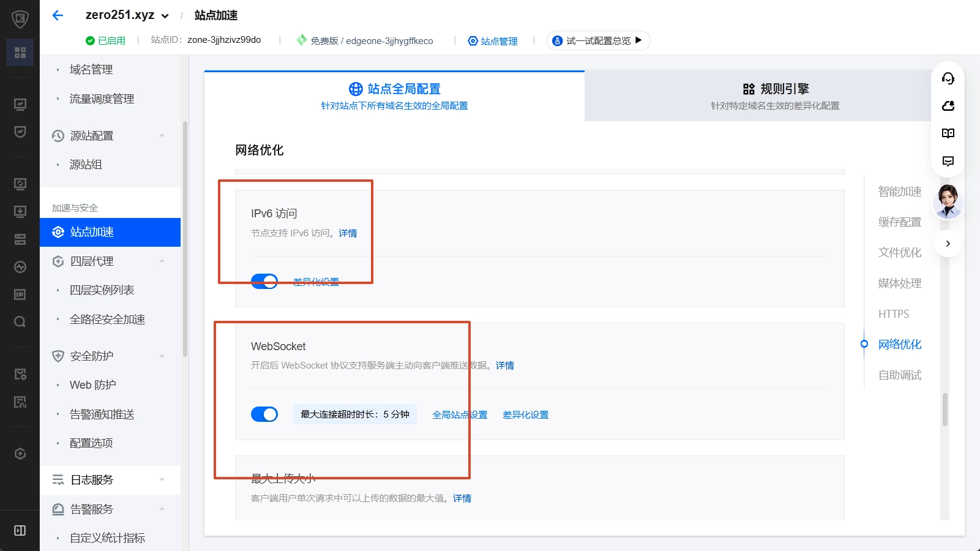Click the main content vertical scrollbar thumb

(x=945, y=409)
